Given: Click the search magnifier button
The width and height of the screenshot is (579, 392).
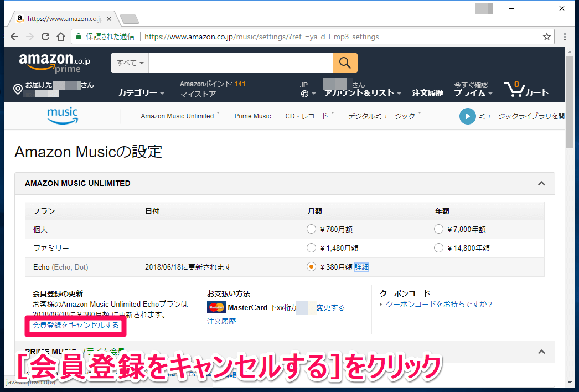Looking at the screenshot, I should (x=344, y=63).
